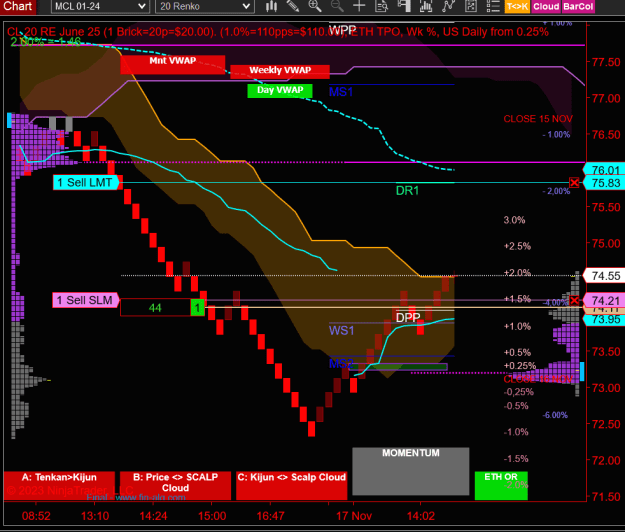Click the DR1 pivot label

coord(407,190)
